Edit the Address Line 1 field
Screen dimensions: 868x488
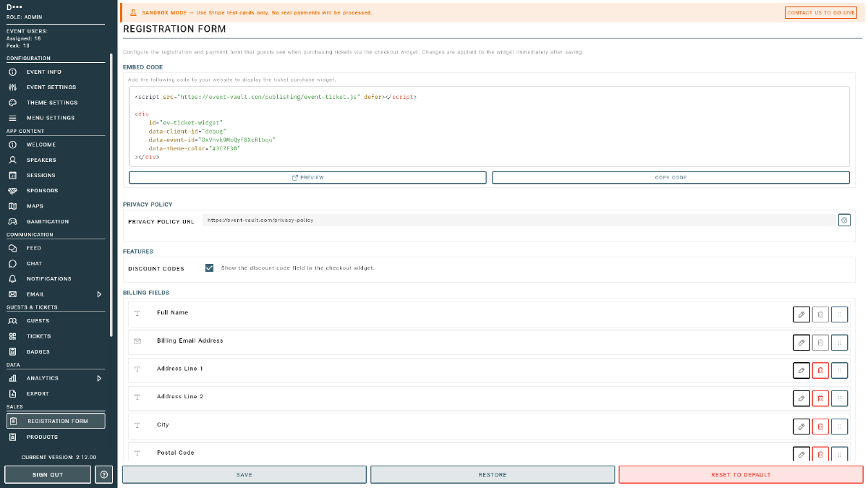(801, 370)
